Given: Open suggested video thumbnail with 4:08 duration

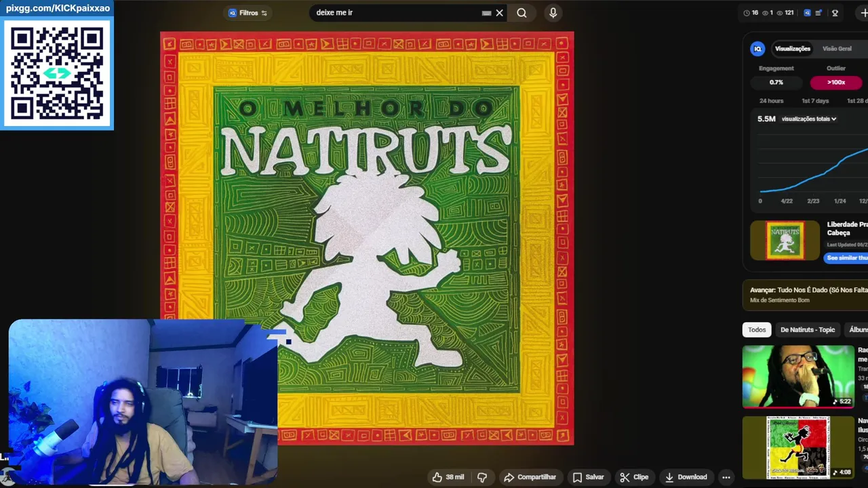Looking at the screenshot, I should pos(798,447).
